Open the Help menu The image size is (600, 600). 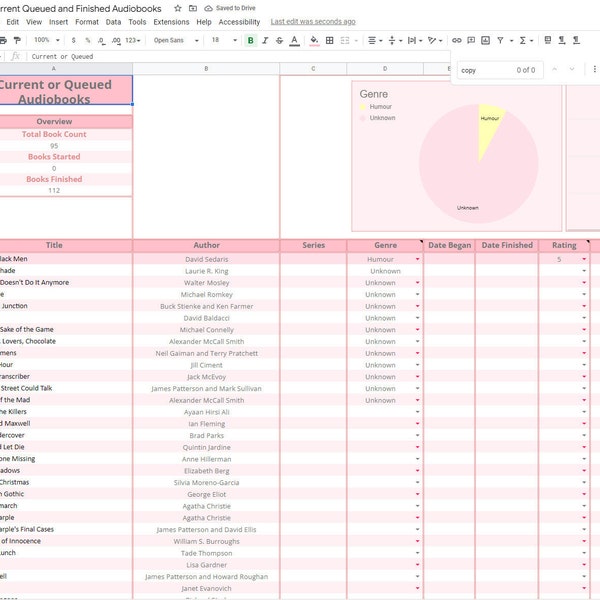point(204,22)
